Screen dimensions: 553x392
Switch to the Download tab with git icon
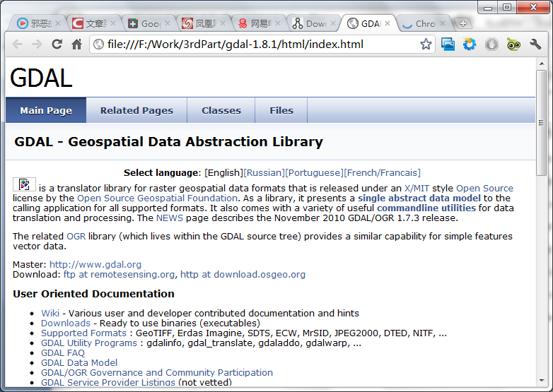tap(313, 23)
